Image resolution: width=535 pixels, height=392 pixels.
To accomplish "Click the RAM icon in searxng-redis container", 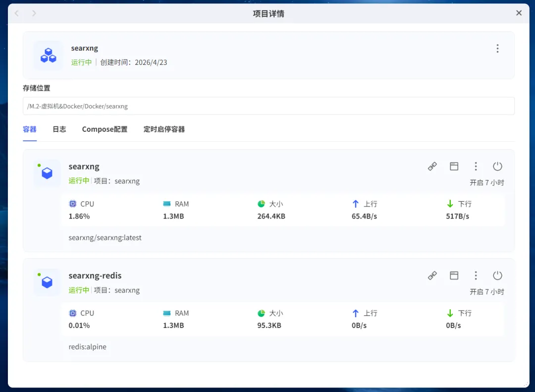I will (x=167, y=313).
